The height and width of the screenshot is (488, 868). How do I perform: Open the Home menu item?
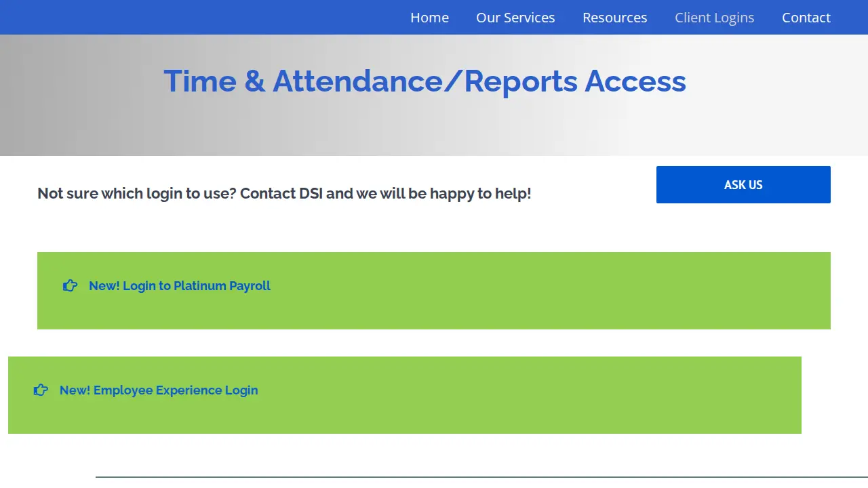[429, 18]
